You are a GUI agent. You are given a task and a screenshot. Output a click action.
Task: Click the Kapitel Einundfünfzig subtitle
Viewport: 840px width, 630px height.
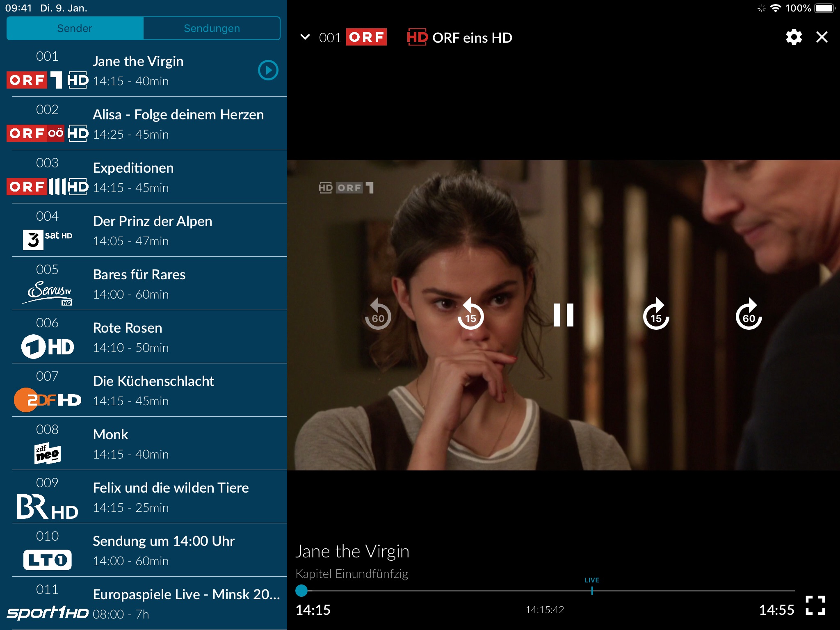click(352, 573)
